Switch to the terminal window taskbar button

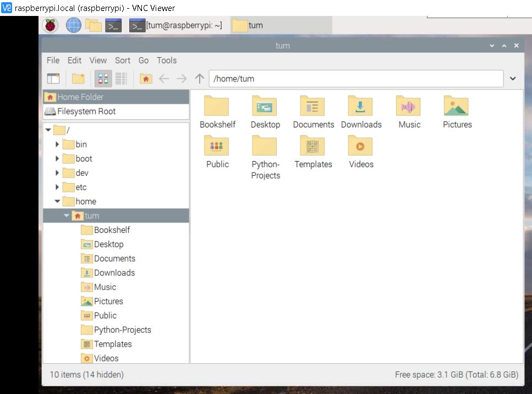point(175,25)
